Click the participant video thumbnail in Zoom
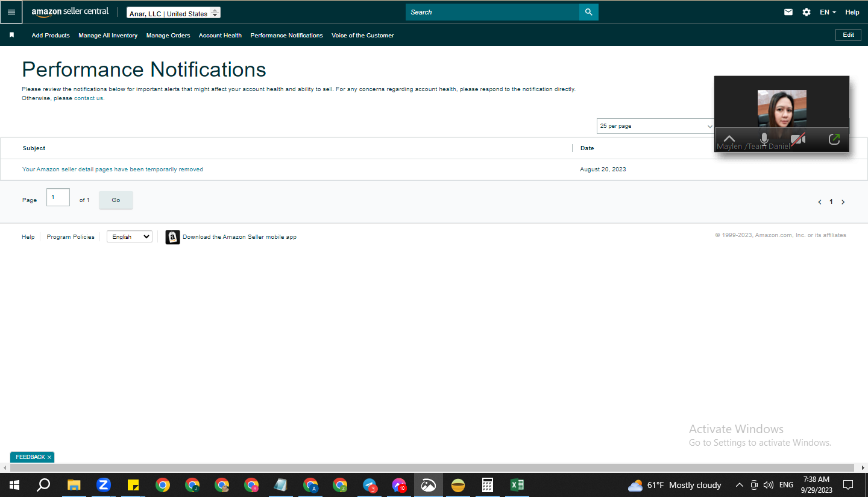Viewport: 868px width, 497px height. (782, 109)
